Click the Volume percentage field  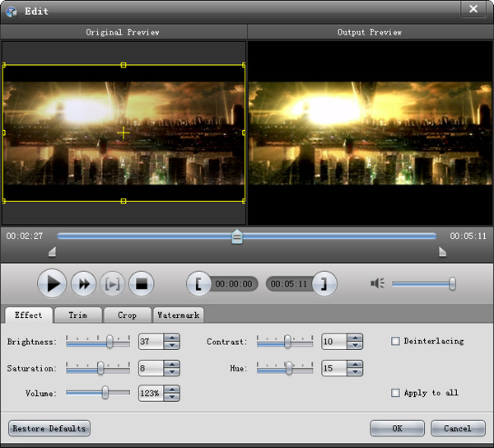coord(151,393)
